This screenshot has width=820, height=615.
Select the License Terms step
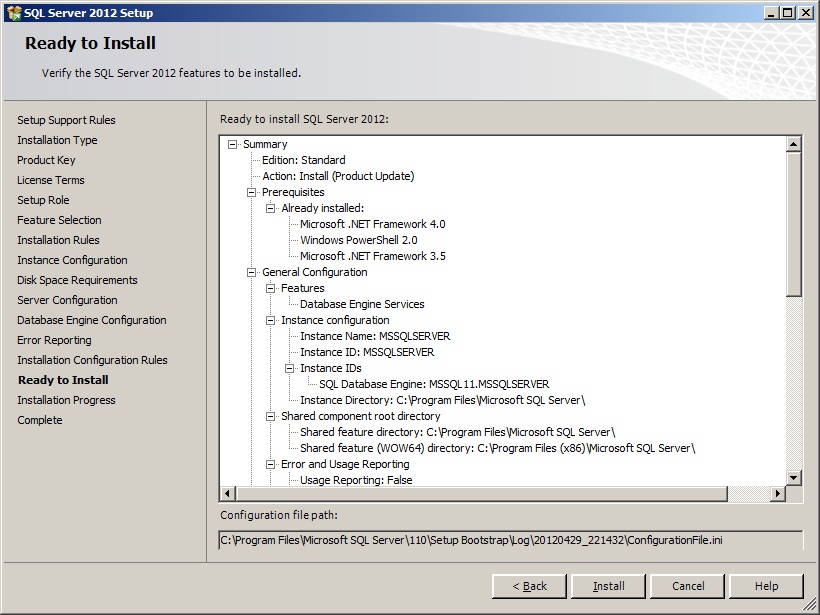coord(51,180)
